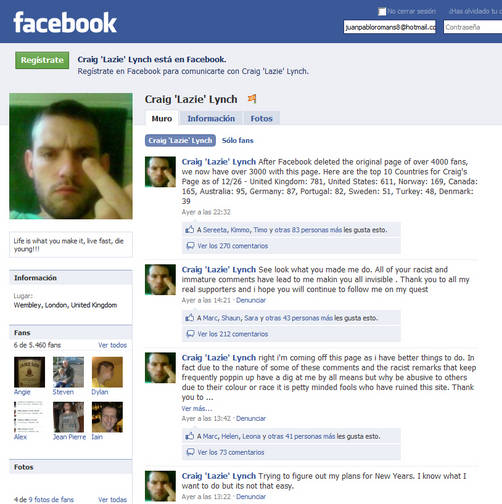Select the Sólo fans filter
The image size is (502, 504).
coord(238,141)
